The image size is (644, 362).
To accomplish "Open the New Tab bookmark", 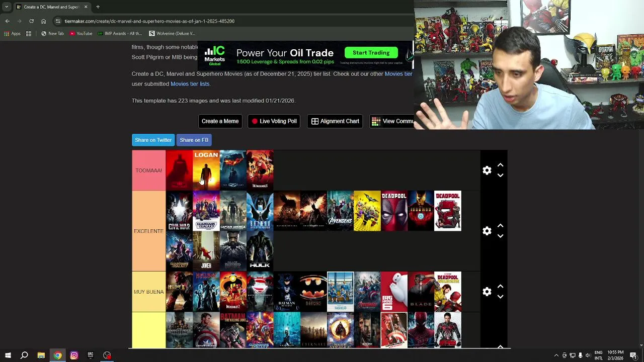I will (x=52, y=34).
